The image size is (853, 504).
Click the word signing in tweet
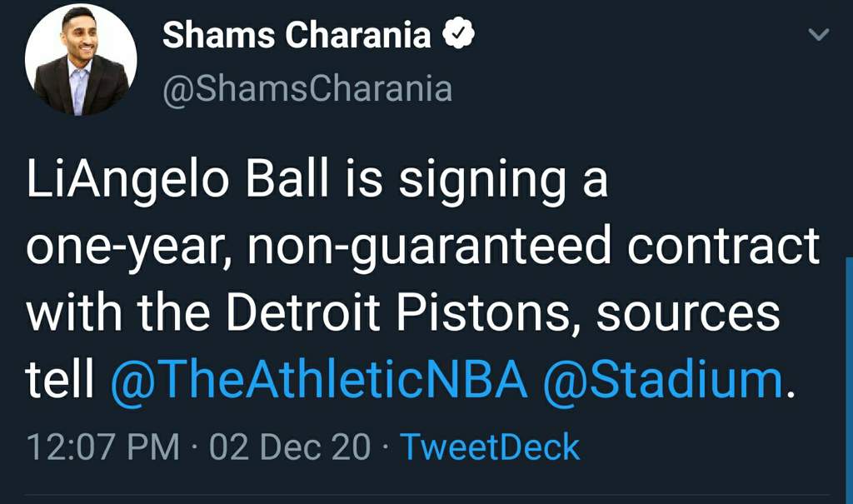482,182
